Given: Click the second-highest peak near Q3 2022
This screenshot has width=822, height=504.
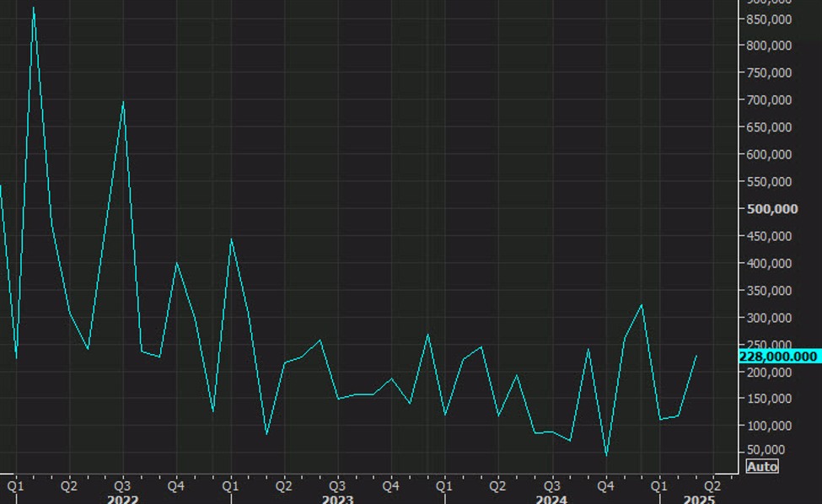Looking at the screenshot, I should [124, 102].
